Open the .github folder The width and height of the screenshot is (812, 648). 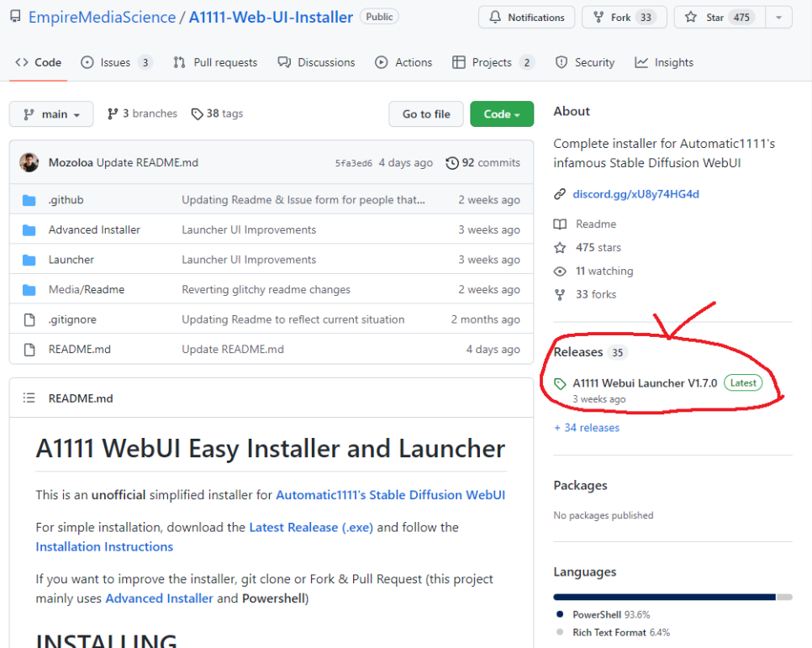[x=66, y=200]
